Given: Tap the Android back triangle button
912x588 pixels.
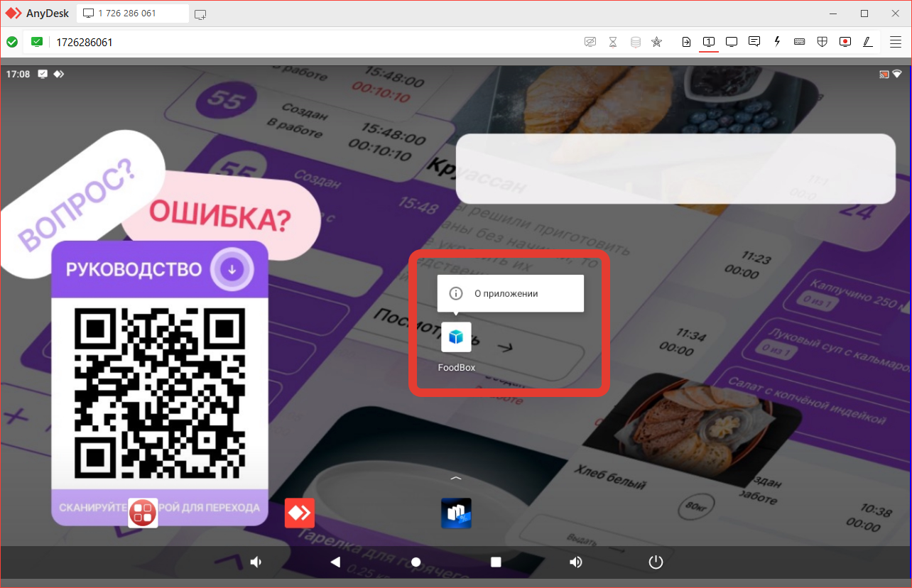Looking at the screenshot, I should click(x=336, y=562).
